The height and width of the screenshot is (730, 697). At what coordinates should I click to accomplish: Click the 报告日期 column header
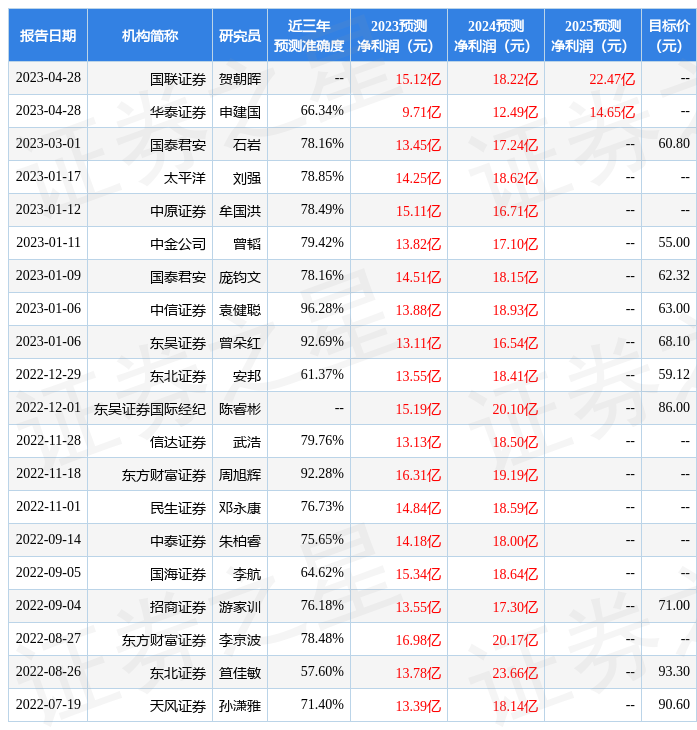[48, 35]
